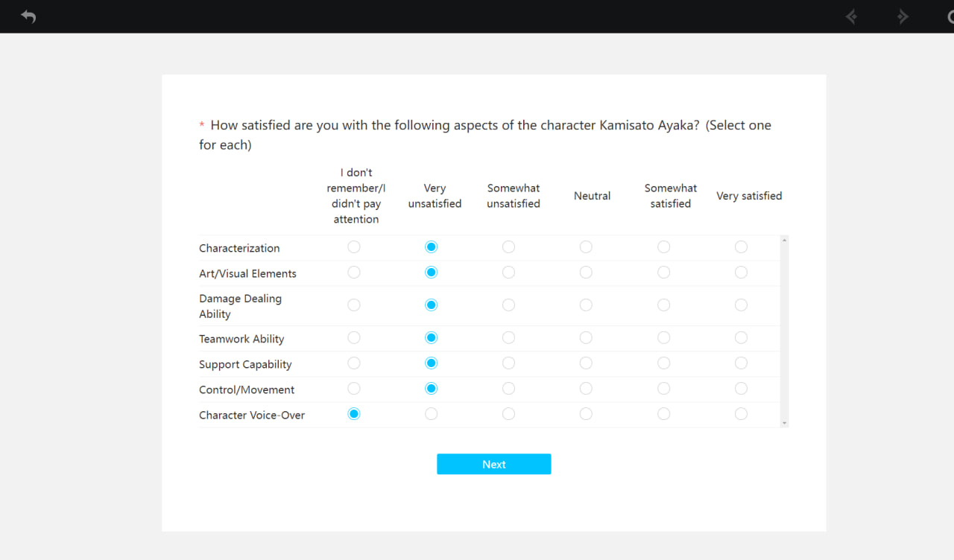Viewport: 954px width, 560px height.
Task: Rate Art/Visual Elements as Very satisfied
Action: [x=741, y=273]
